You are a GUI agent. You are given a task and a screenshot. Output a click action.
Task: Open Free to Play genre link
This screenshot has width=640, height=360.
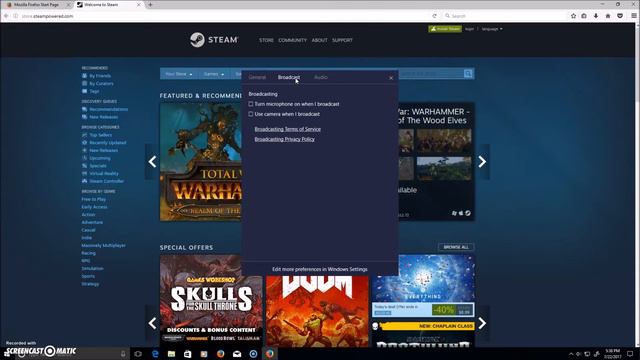pyautogui.click(x=93, y=199)
